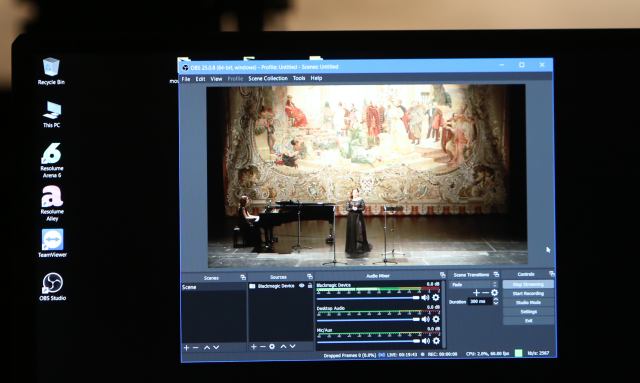Click the video preview canvas
Image resolution: width=640 pixels, height=383 pixels.
[366, 176]
